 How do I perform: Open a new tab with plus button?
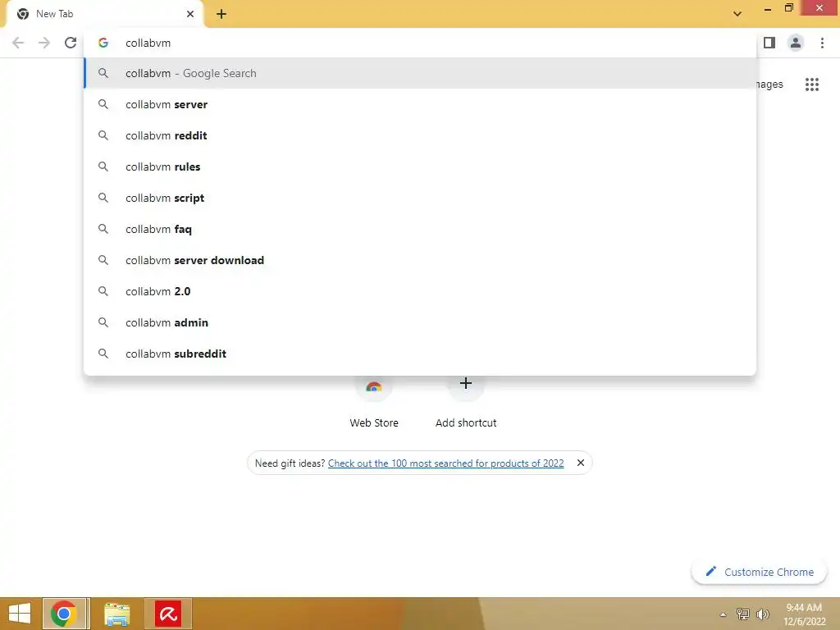pos(221,14)
